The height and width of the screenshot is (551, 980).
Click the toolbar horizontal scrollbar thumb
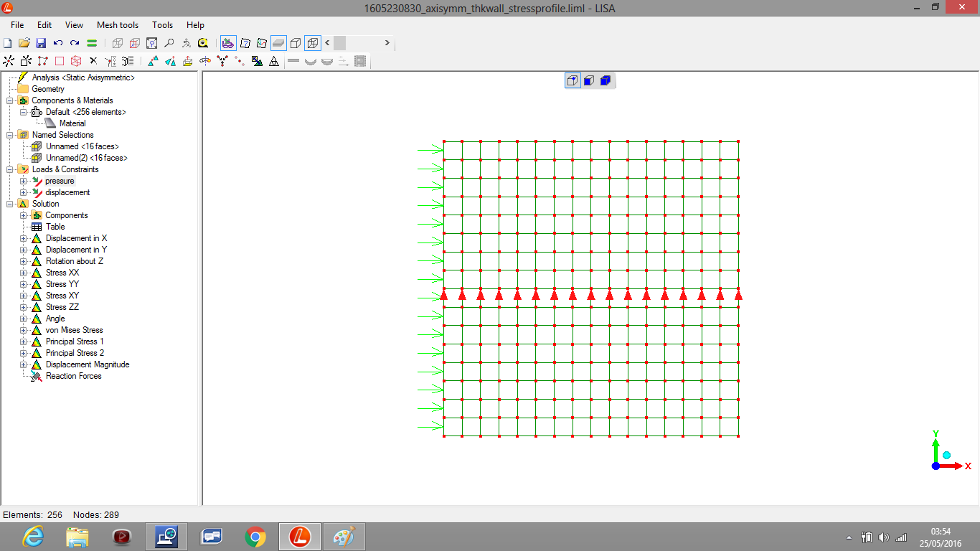[x=339, y=43]
